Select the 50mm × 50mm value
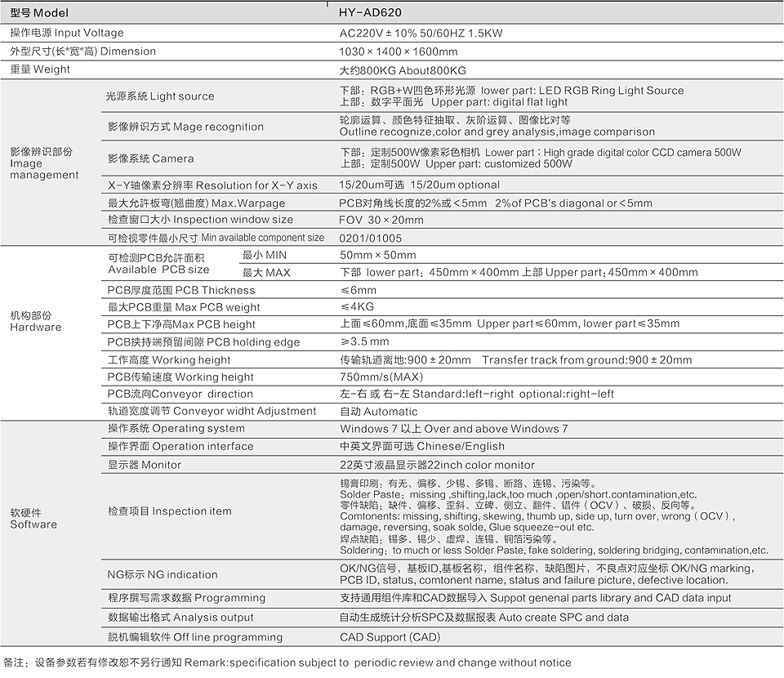This screenshot has height=678, width=784. tap(377, 256)
